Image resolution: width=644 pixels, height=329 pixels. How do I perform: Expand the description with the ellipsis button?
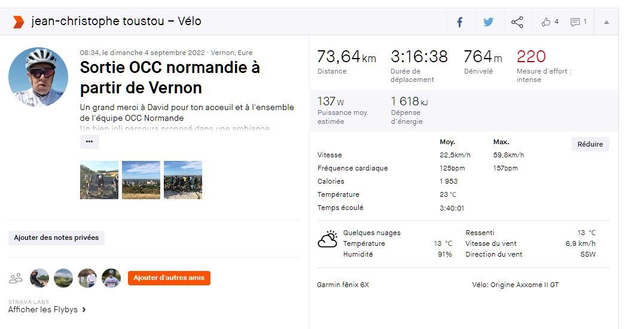(89, 142)
